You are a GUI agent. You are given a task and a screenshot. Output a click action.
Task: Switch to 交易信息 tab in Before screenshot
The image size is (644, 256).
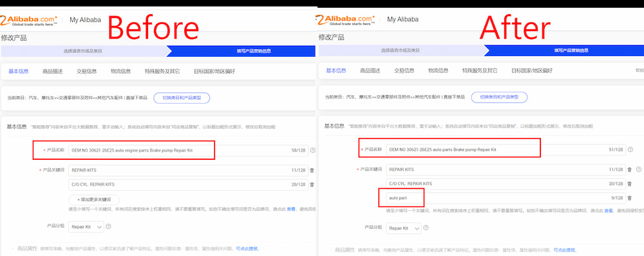click(x=87, y=71)
